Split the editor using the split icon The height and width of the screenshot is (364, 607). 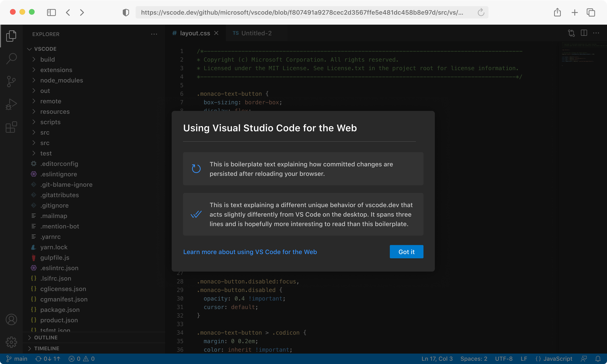pyautogui.click(x=584, y=33)
